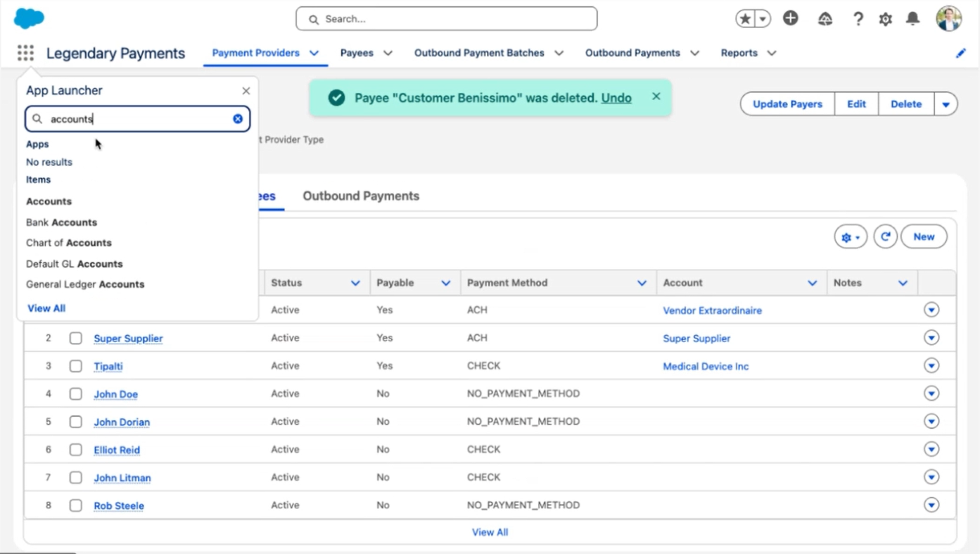Screen dimensions: 980x554
Task: Expand the Payees tab dropdown chevron
Action: click(x=388, y=53)
